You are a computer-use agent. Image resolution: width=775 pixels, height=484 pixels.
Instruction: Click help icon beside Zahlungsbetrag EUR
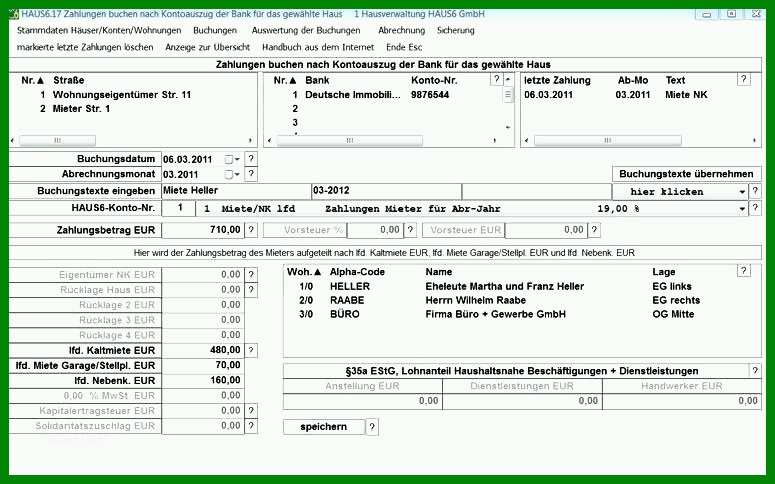(x=251, y=229)
